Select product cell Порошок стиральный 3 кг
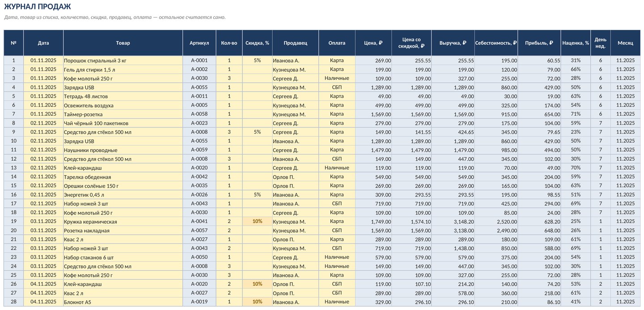This screenshot has width=644, height=310. (123, 60)
